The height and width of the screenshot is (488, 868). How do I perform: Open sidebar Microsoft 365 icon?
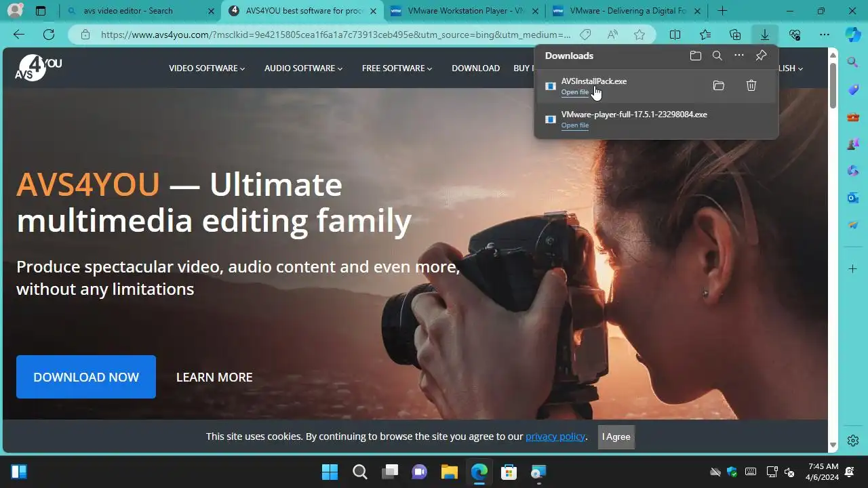[853, 171]
